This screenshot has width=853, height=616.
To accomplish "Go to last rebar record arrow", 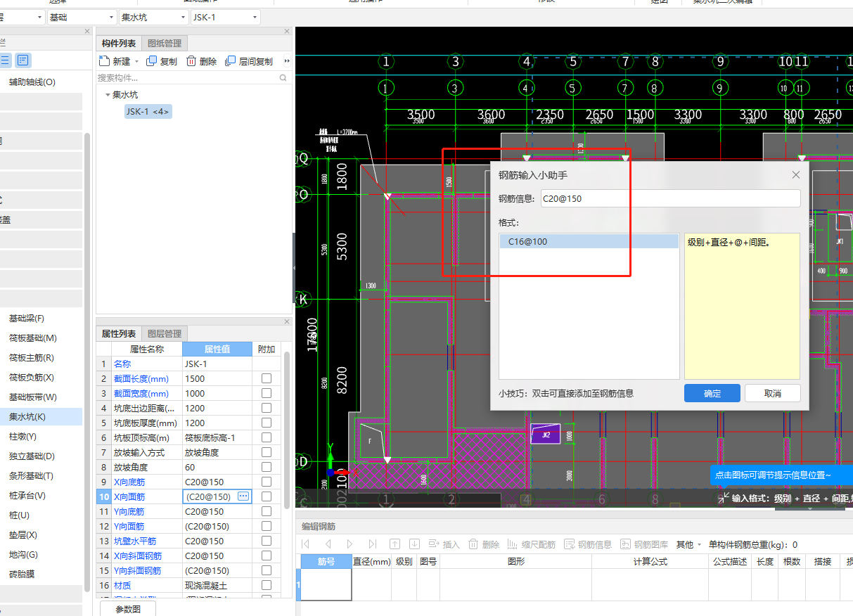I will [373, 544].
